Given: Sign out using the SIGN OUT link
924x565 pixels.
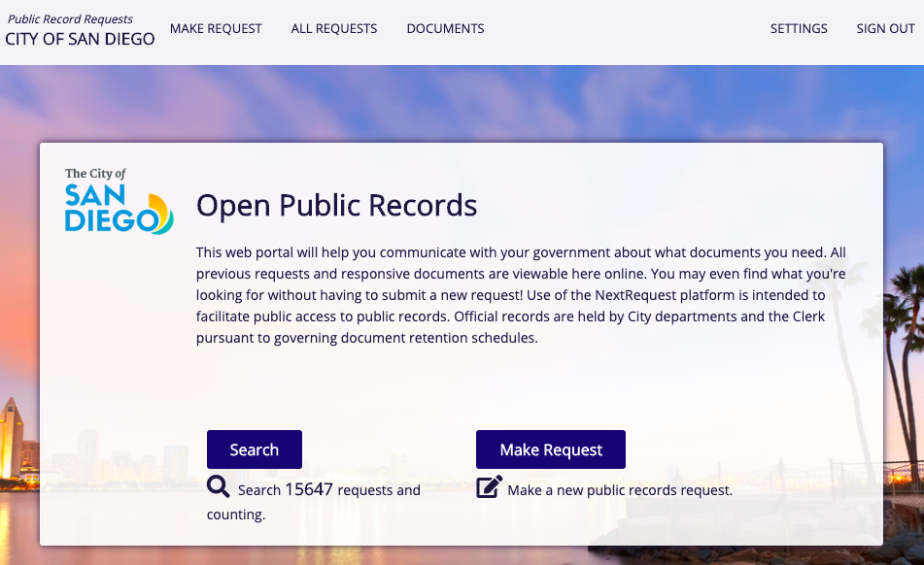Looking at the screenshot, I should click(885, 28).
